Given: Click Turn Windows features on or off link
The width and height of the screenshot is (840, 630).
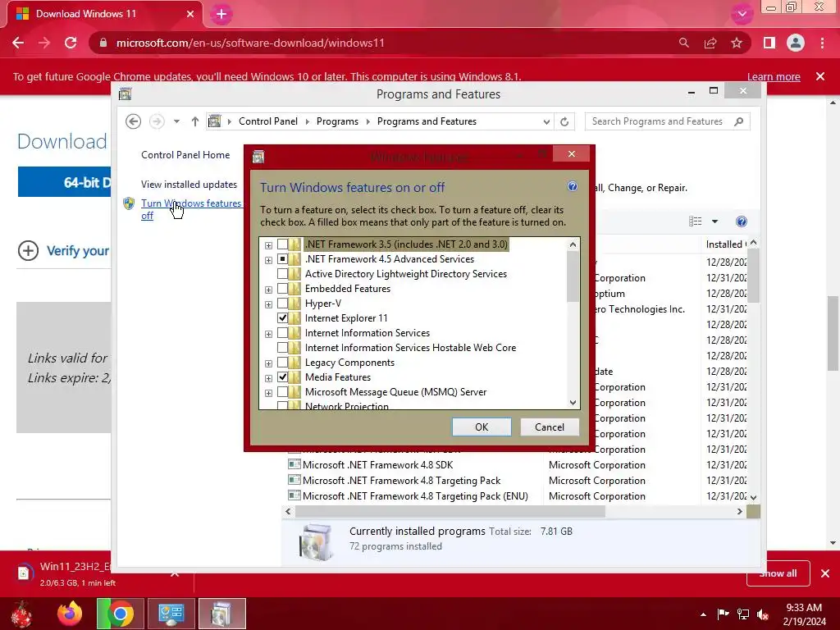Looking at the screenshot, I should pos(190,209).
